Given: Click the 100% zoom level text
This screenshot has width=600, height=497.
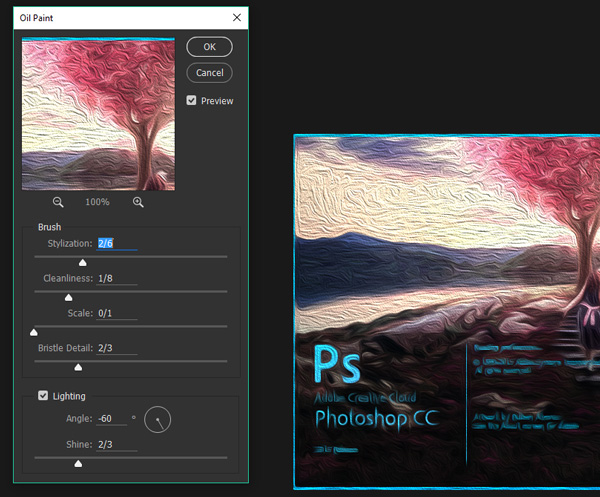Looking at the screenshot, I should [97, 202].
